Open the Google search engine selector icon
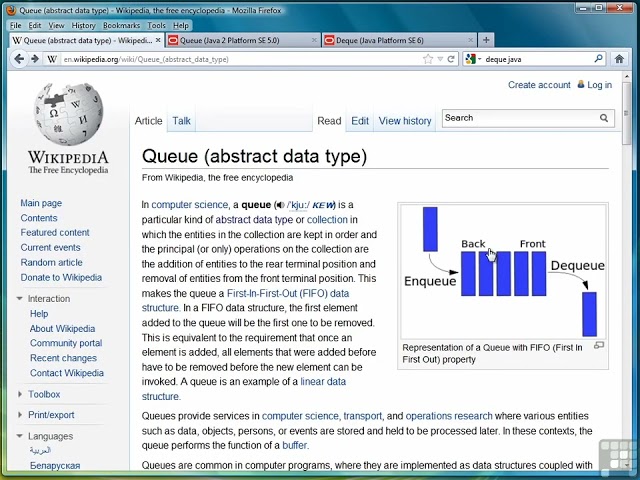 471,59
